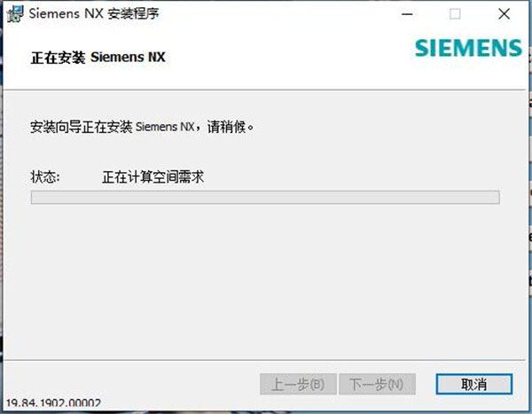Click the installer icon in the title bar
Image resolution: width=532 pixels, height=414 pixels.
click(x=15, y=14)
